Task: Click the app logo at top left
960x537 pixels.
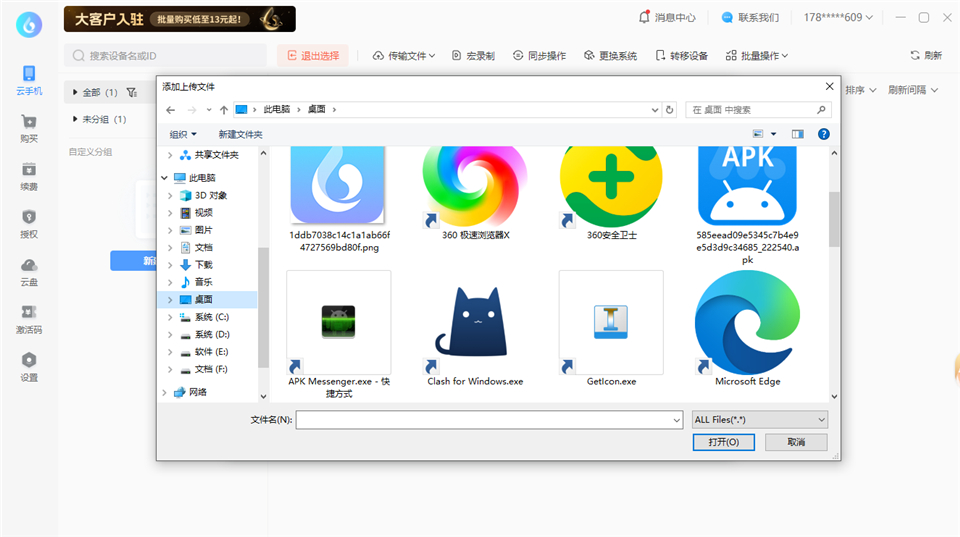Action: (29, 24)
